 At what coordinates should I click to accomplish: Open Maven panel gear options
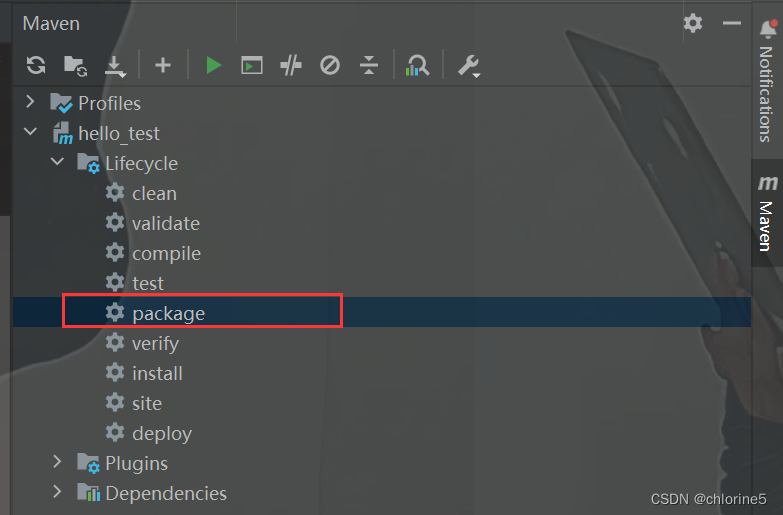click(693, 23)
